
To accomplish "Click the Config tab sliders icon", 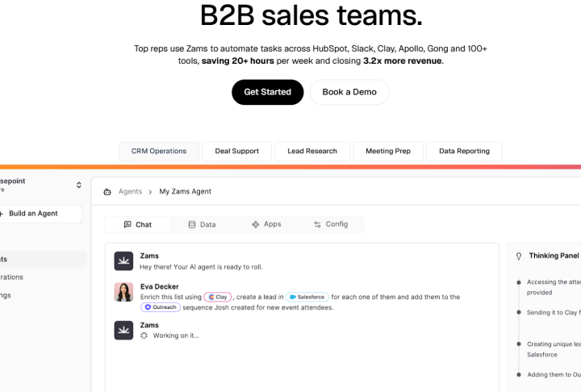I will click(317, 224).
